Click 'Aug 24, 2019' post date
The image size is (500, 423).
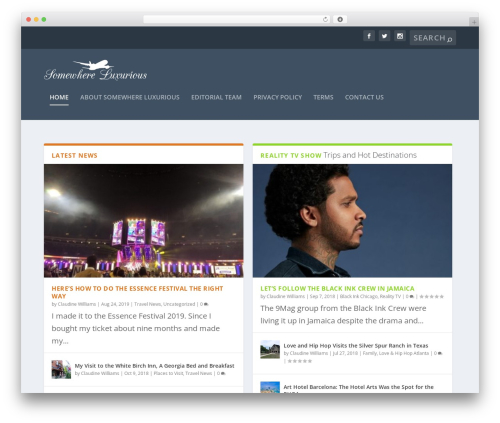pos(115,304)
